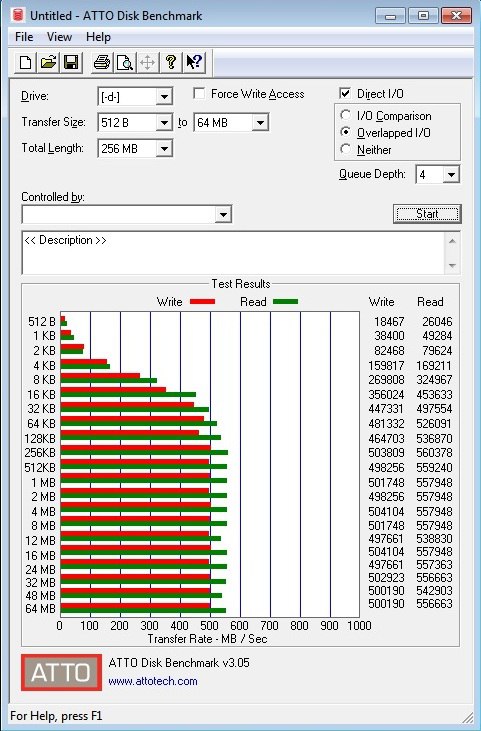Click the ATTO red logo image
The image size is (481, 731).
coord(61,672)
